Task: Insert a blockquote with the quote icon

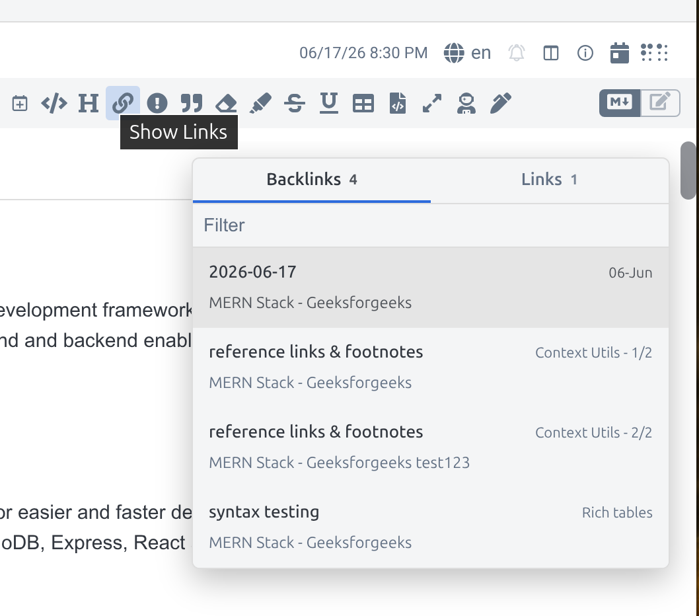Action: [x=192, y=104]
